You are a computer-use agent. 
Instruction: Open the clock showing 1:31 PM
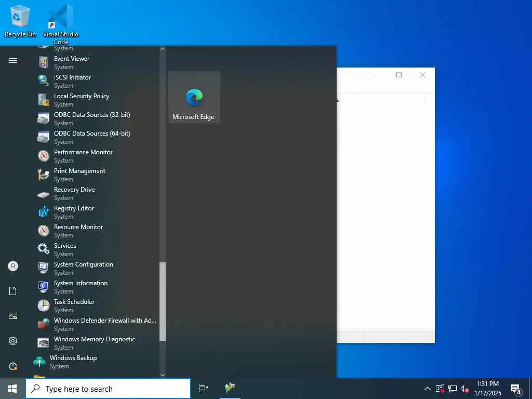tap(487, 389)
